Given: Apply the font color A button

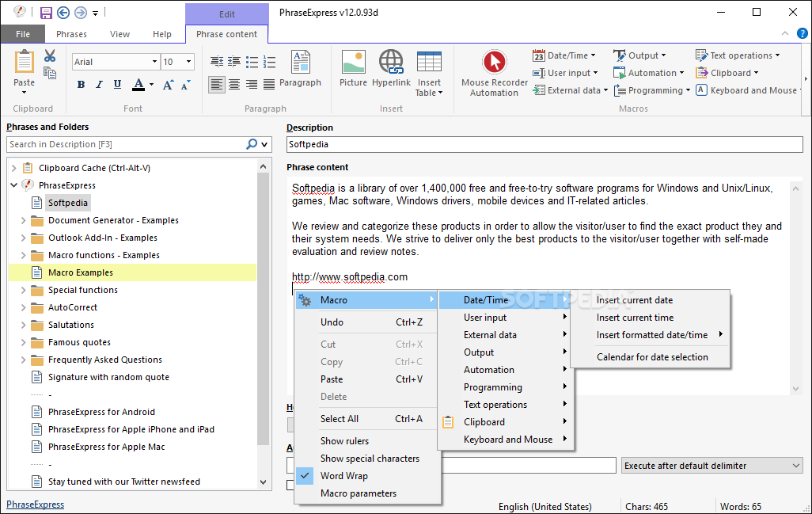Looking at the screenshot, I should click(138, 85).
